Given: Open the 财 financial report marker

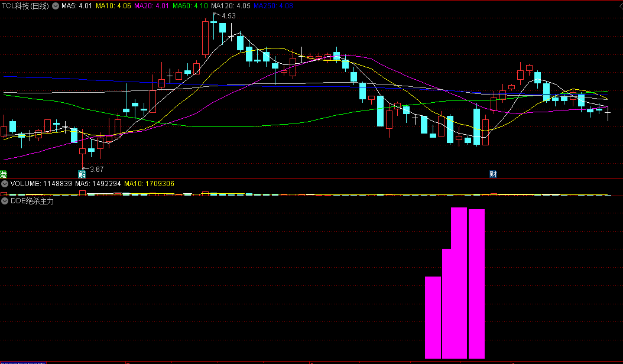Looking at the screenshot, I should pyautogui.click(x=493, y=174).
